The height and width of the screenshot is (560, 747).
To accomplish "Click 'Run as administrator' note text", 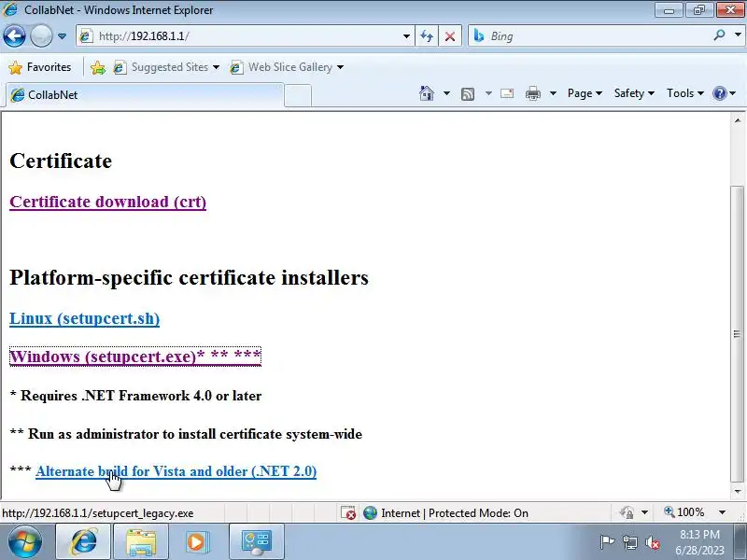I will (x=186, y=434).
